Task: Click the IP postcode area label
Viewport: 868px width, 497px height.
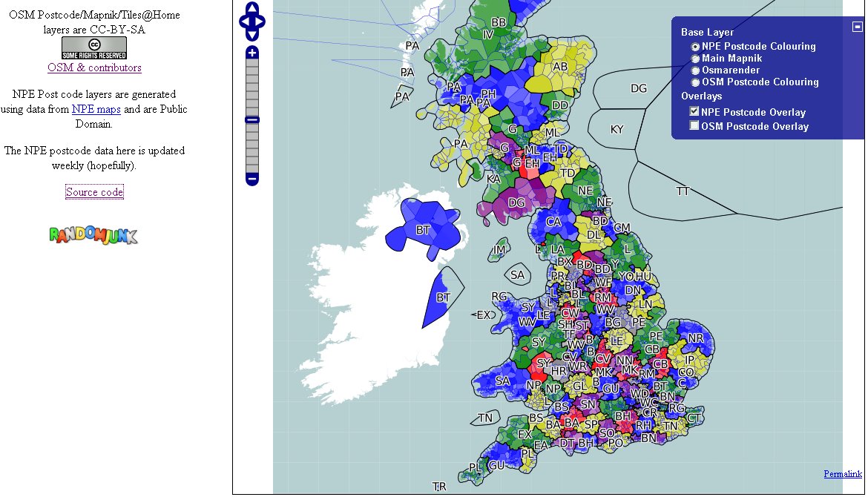Action: coord(689,360)
